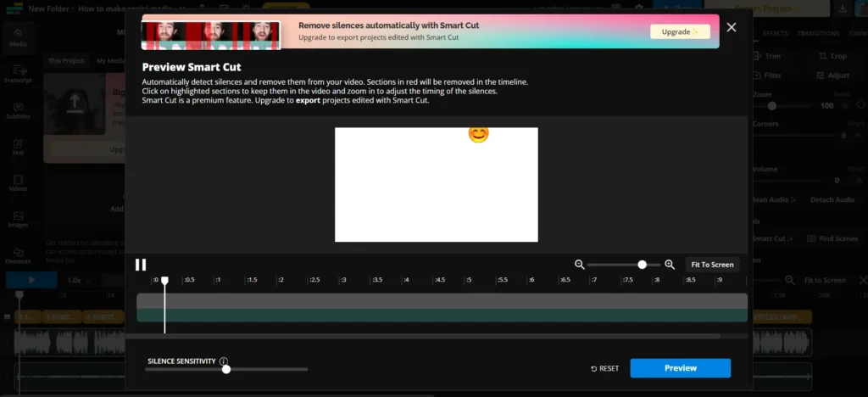Screen dimensions: 868x397
Task: Open the Adjust option
Action: (832, 75)
